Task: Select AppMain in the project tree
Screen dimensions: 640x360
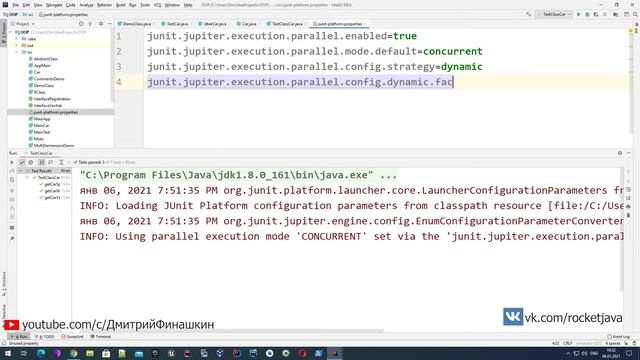Action: pyautogui.click(x=42, y=66)
